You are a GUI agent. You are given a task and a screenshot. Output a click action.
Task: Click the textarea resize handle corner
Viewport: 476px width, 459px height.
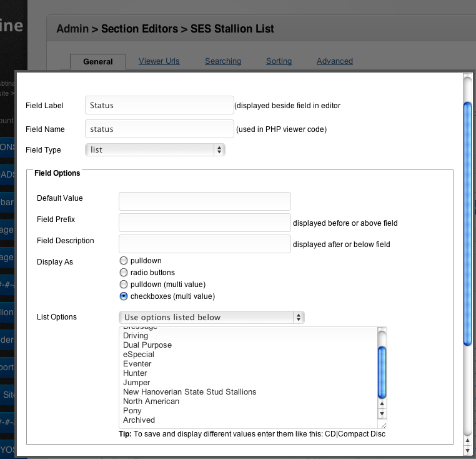[x=382, y=423]
